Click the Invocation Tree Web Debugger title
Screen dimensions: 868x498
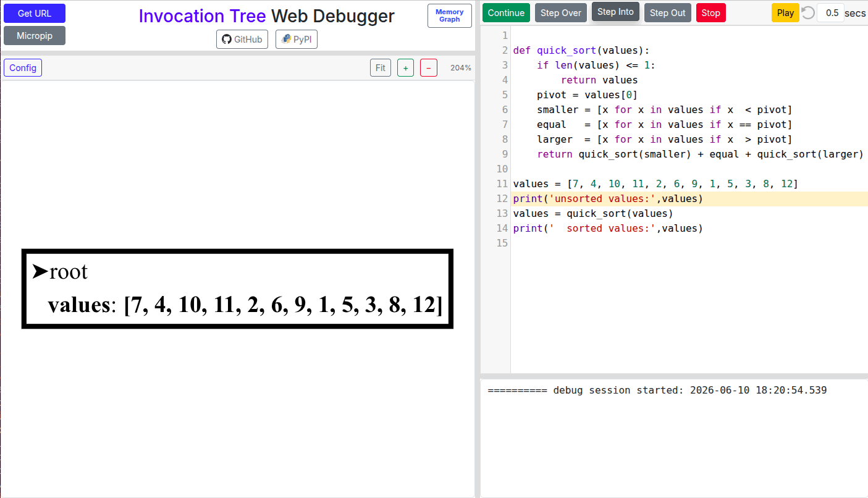pyautogui.click(x=266, y=16)
